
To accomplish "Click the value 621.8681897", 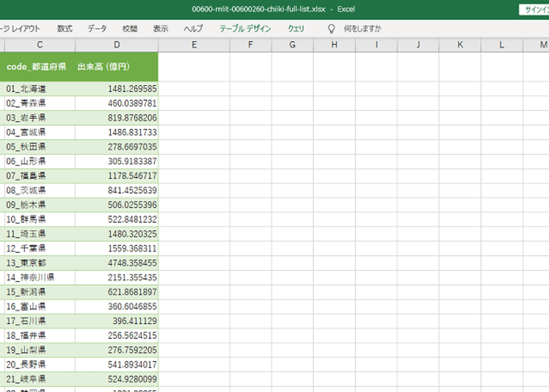I will tap(132, 292).
